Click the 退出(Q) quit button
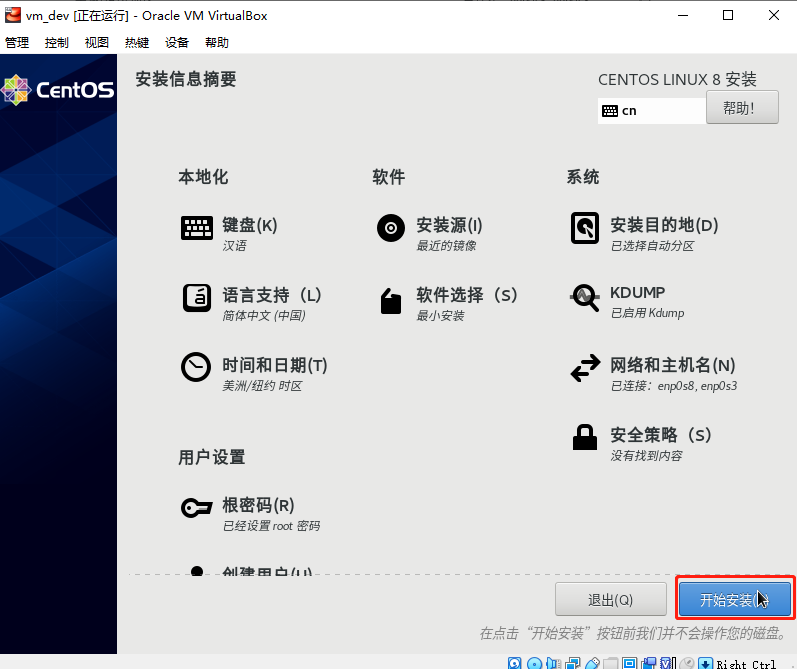Viewport: 797px width, 669px height. pyautogui.click(x=610, y=599)
